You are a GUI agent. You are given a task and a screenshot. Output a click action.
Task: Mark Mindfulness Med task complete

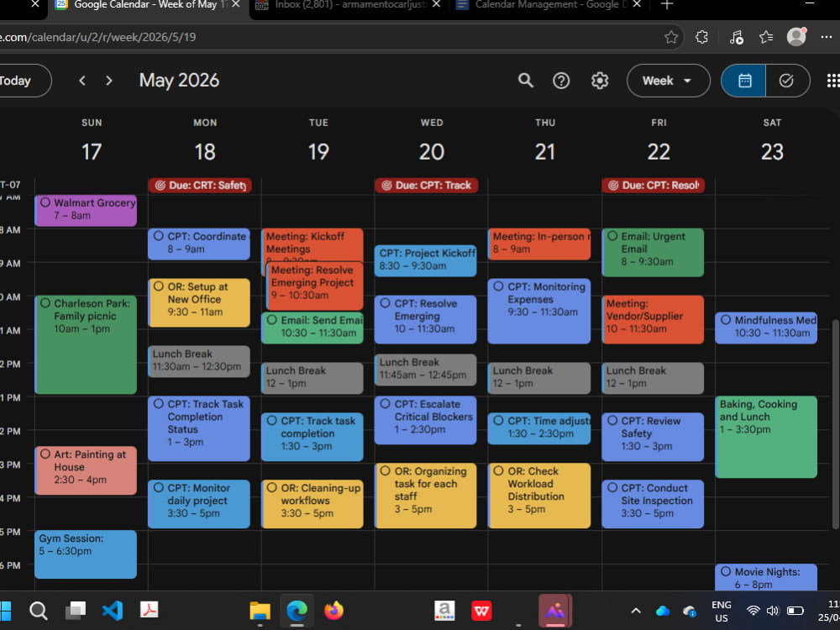pos(726,320)
